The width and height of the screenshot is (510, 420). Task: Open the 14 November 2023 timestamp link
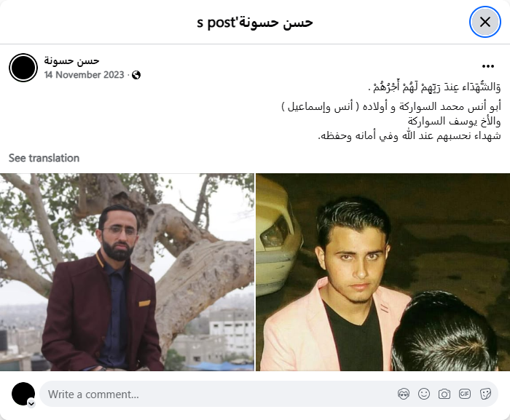pos(85,75)
